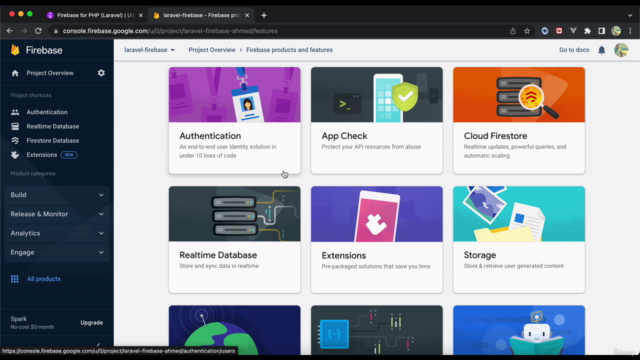Open Realtime Database in sidebar shortcuts
Viewport: 640px width, 360px height.
click(x=53, y=126)
